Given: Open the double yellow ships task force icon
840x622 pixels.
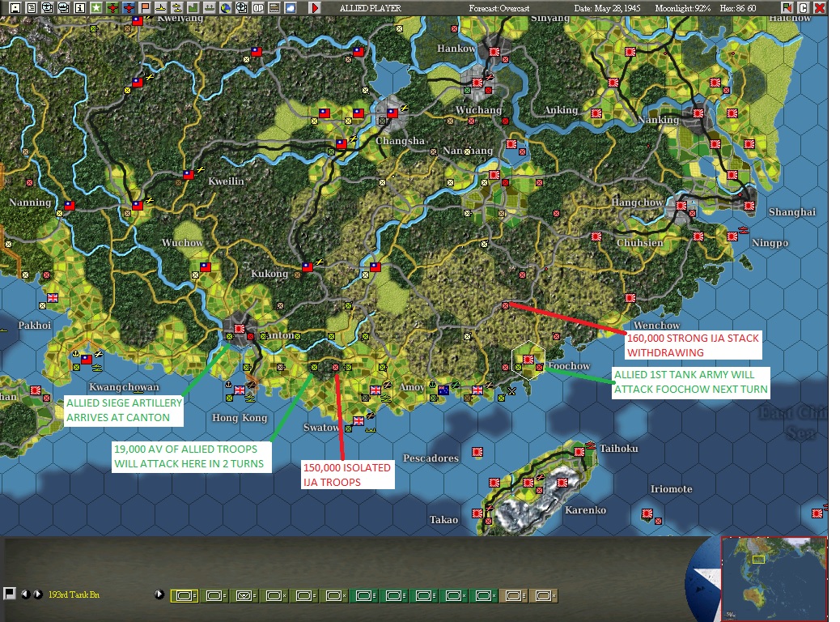Looking at the screenshot, I should pyautogui.click(x=176, y=7).
